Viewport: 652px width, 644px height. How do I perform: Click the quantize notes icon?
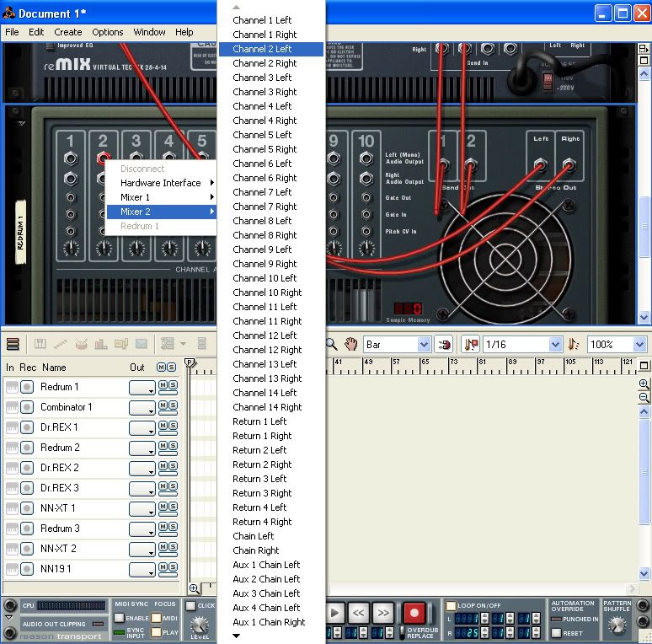coord(574,345)
